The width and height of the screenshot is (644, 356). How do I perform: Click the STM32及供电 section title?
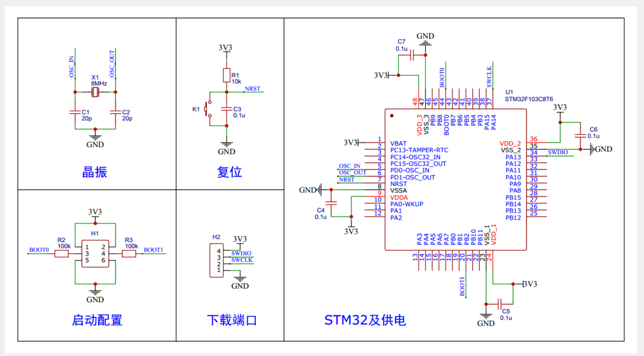coord(365,320)
